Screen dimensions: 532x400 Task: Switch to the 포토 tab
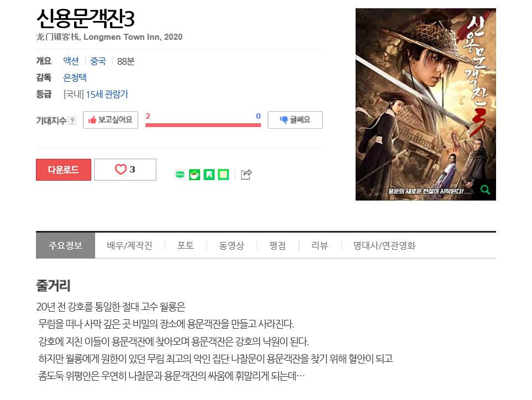(x=186, y=245)
